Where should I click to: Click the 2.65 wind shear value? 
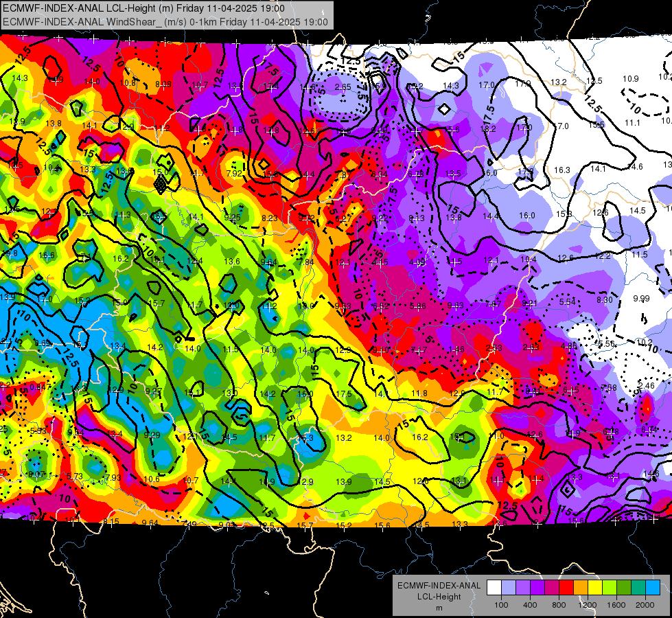tap(343, 87)
